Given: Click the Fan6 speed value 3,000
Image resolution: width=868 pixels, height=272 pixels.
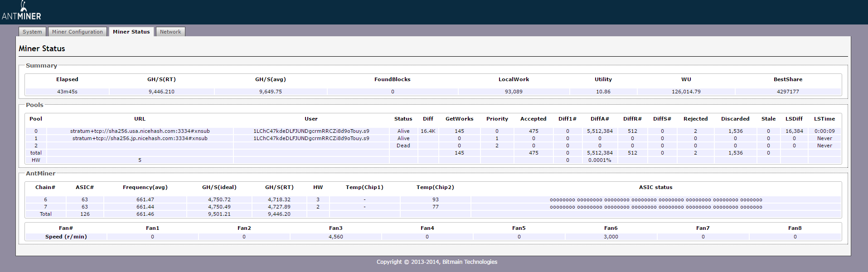Looking at the screenshot, I should click(x=611, y=237).
